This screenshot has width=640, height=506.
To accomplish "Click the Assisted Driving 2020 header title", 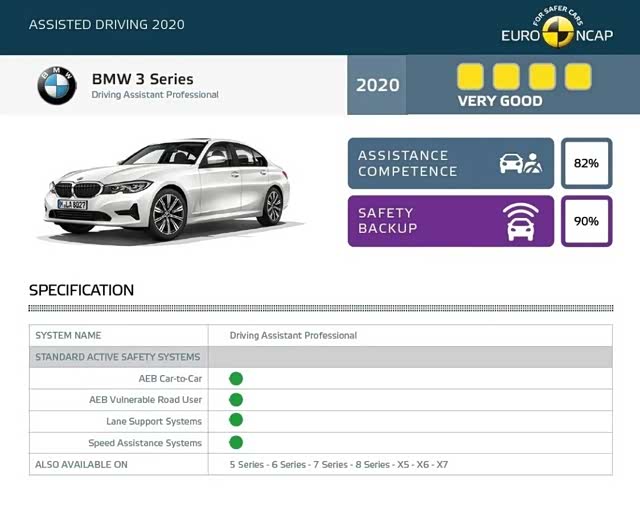I will pos(106,24).
